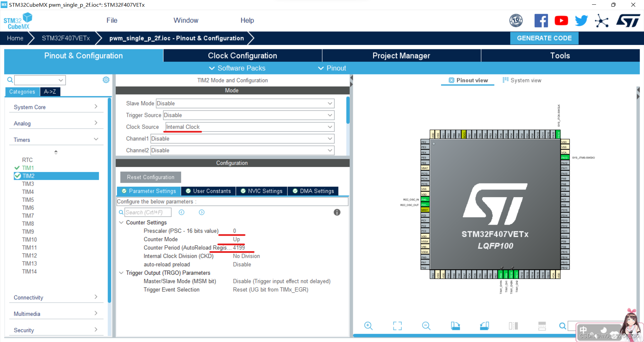Click pinout pin search magnifier

click(x=562, y=326)
